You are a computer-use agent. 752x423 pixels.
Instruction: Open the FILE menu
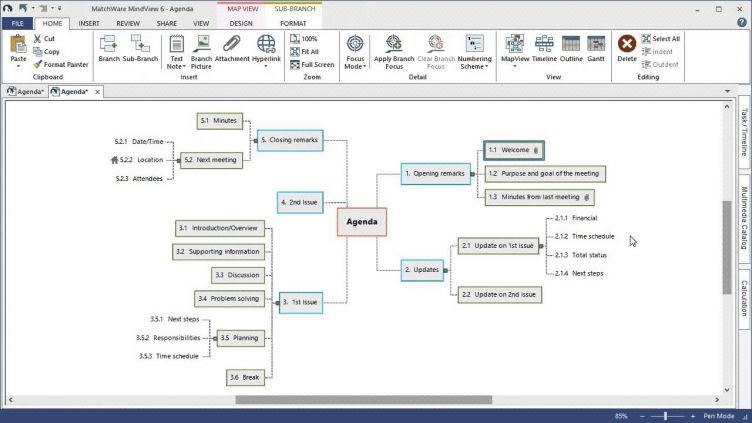[17, 23]
